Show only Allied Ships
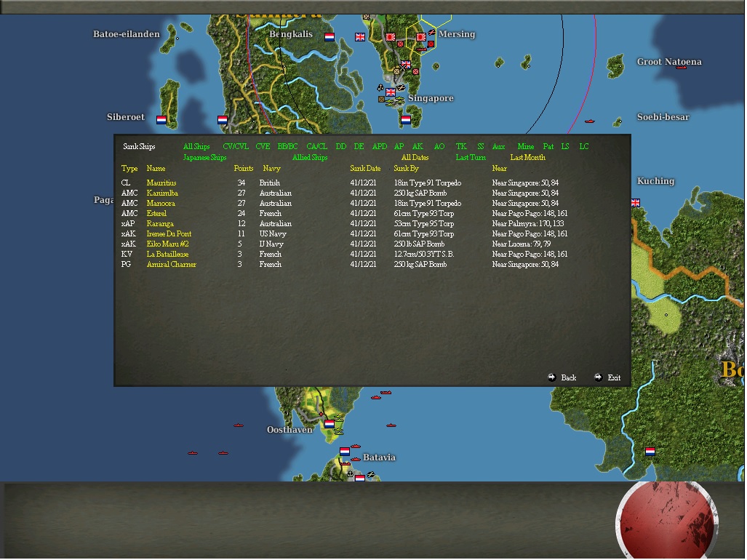This screenshot has height=560, width=747. pos(310,158)
